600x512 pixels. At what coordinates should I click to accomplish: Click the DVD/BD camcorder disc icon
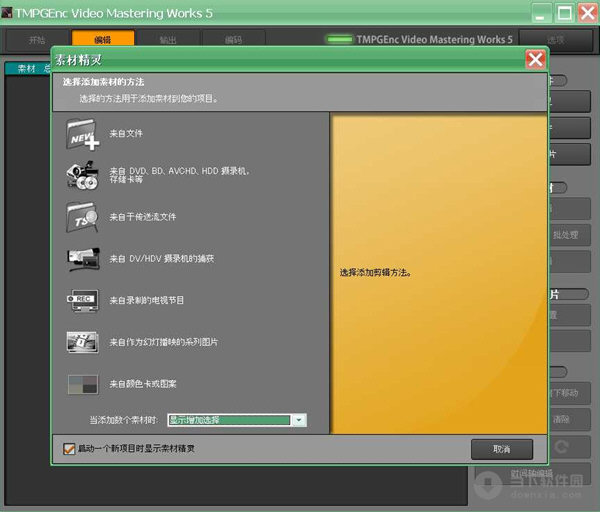[x=83, y=175]
